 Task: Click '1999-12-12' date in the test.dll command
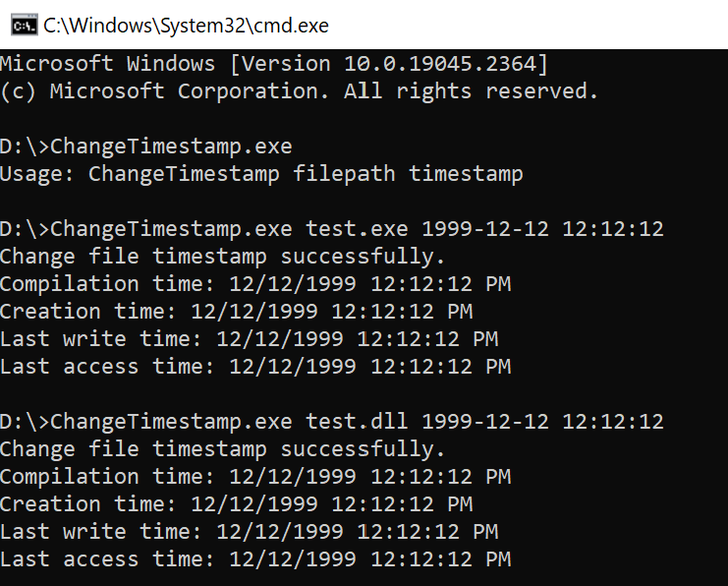click(484, 422)
